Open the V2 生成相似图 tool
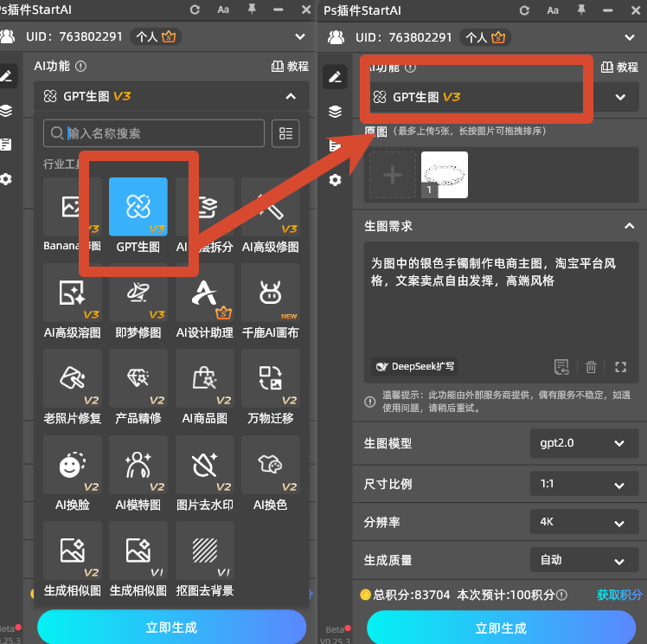The image size is (647, 644). point(72,551)
